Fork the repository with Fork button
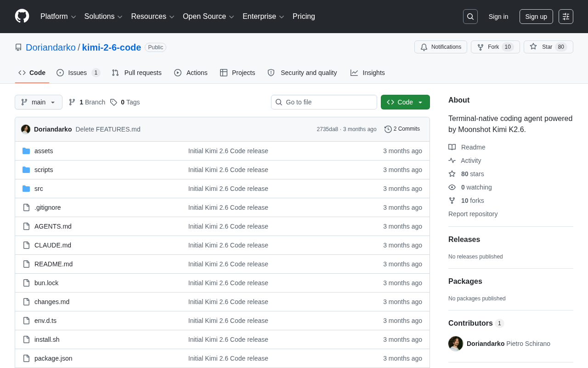 (495, 47)
